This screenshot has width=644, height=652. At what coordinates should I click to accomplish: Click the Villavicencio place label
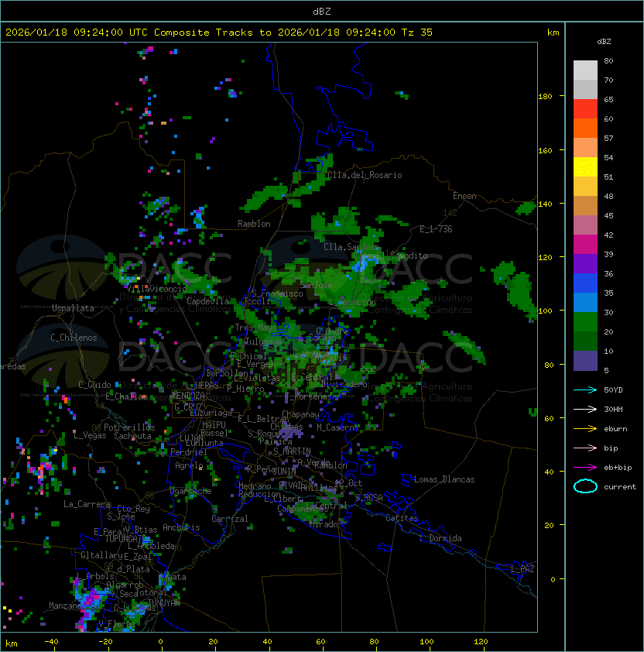pos(156,289)
